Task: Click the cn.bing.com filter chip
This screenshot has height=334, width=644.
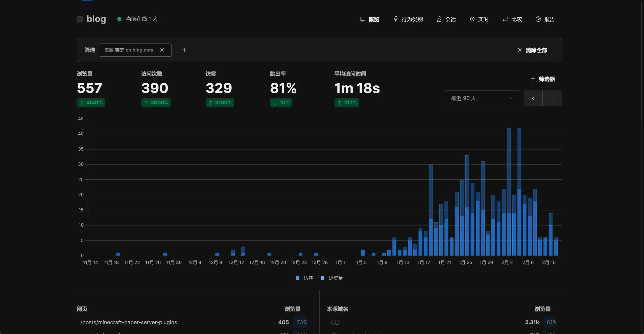Action: point(135,50)
